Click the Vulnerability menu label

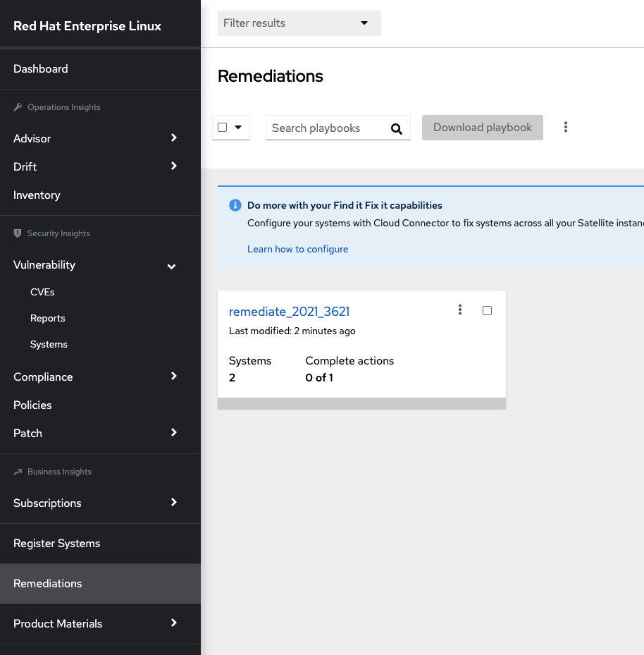[44, 265]
